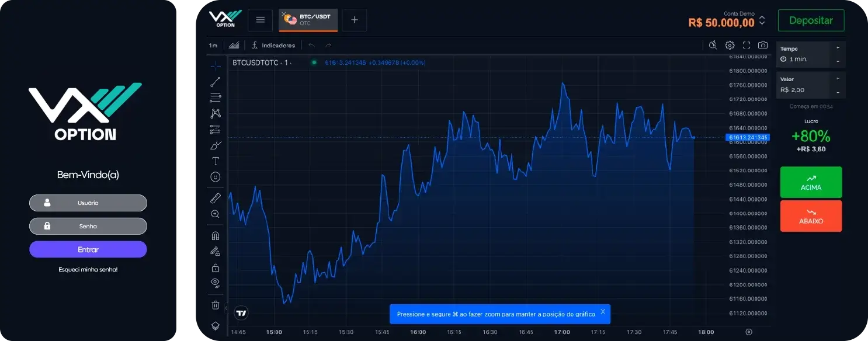Screen dimensions: 868x341
Task: Click the green Depositar button
Action: [x=811, y=20]
